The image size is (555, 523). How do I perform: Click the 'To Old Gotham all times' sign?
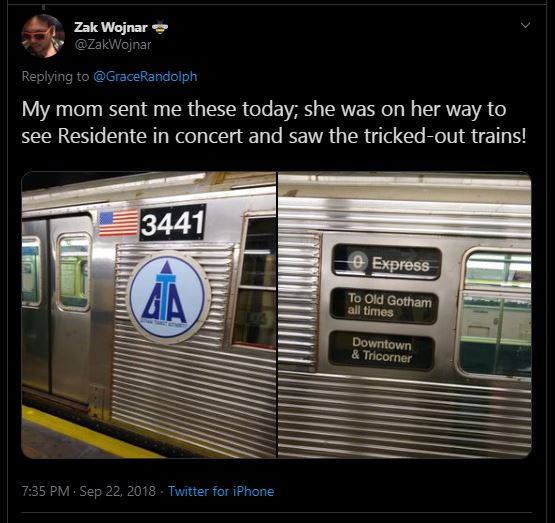[385, 306]
